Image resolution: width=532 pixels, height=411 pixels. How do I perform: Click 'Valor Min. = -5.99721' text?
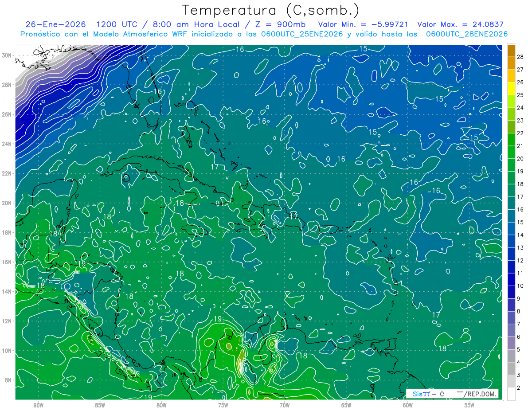tap(364, 24)
